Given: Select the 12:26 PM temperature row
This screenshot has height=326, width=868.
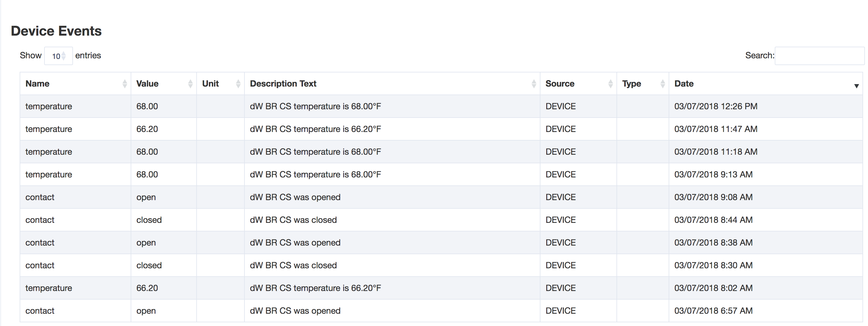Looking at the screenshot, I should [441, 106].
